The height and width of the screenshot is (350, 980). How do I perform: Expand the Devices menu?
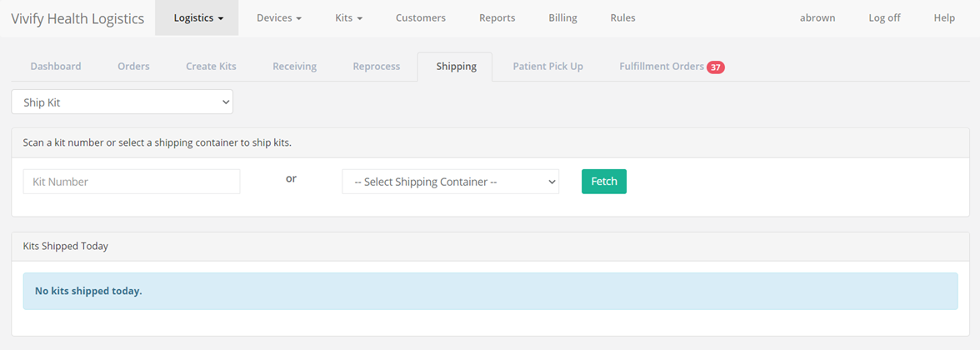[x=278, y=18]
